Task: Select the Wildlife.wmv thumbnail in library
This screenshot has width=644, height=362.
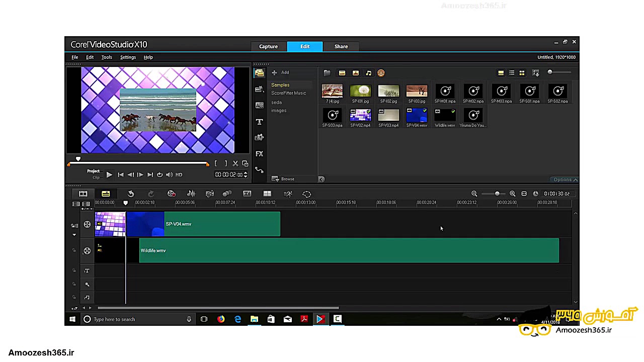Action: pyautogui.click(x=445, y=116)
